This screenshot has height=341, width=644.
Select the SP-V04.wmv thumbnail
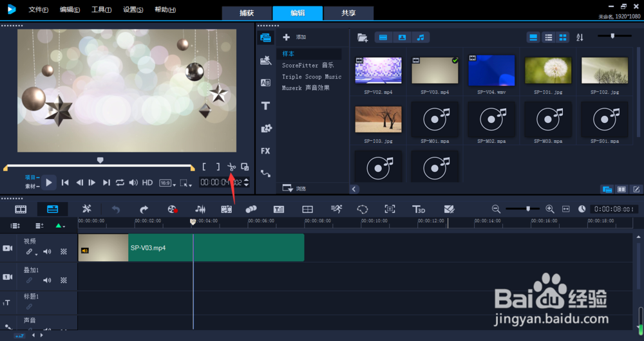point(491,69)
